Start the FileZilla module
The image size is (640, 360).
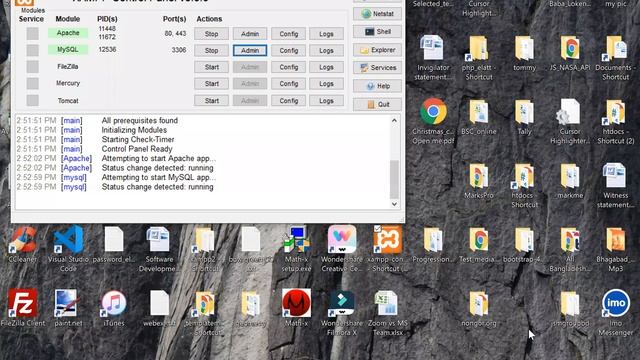point(211,67)
